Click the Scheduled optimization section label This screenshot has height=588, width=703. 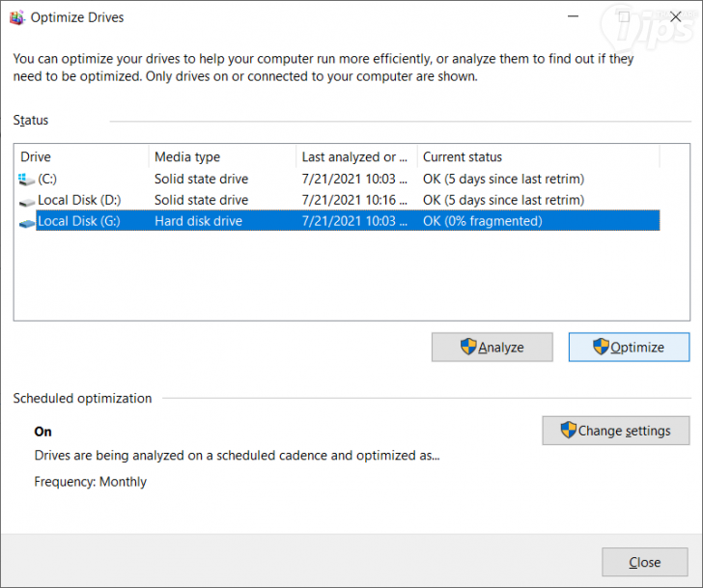click(x=82, y=399)
